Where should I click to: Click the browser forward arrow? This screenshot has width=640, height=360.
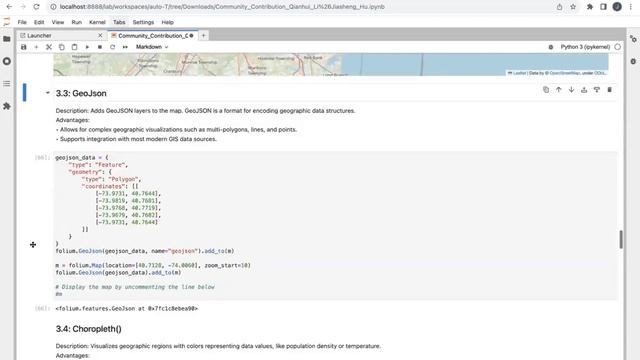23,7
